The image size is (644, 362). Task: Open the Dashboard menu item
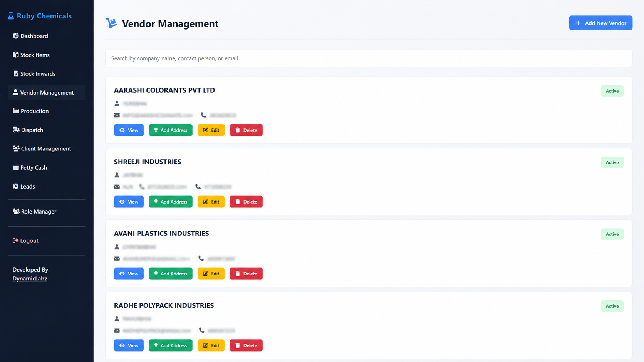[47, 36]
